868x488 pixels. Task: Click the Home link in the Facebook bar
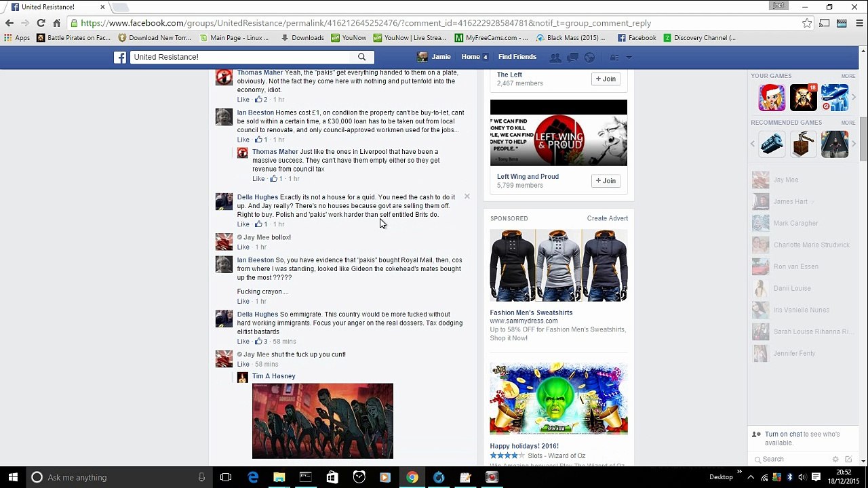[x=471, y=57]
